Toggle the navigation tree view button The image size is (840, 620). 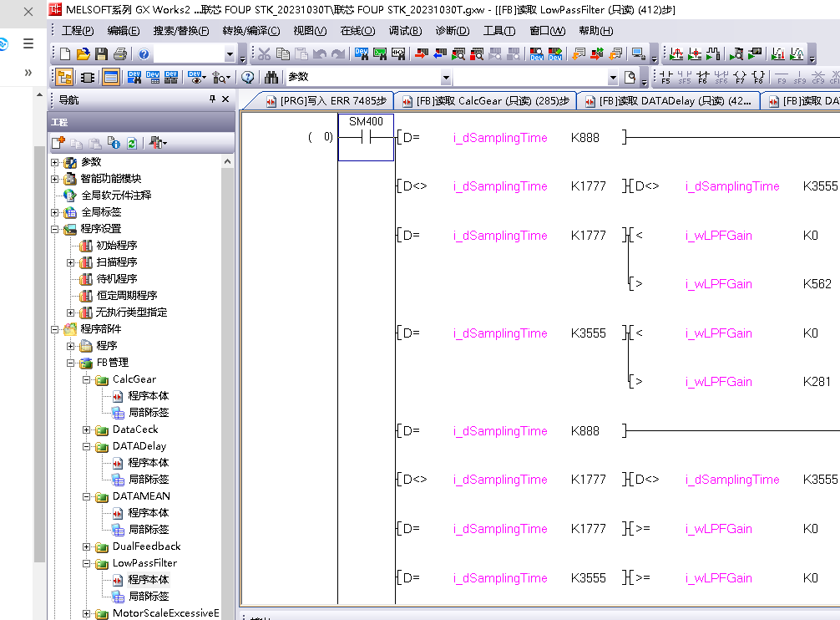(x=64, y=78)
